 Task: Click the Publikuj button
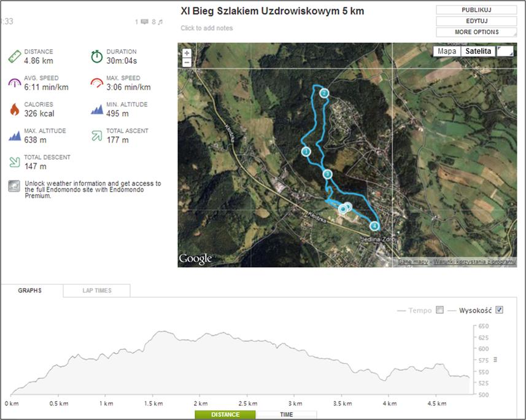pyautogui.click(x=476, y=10)
